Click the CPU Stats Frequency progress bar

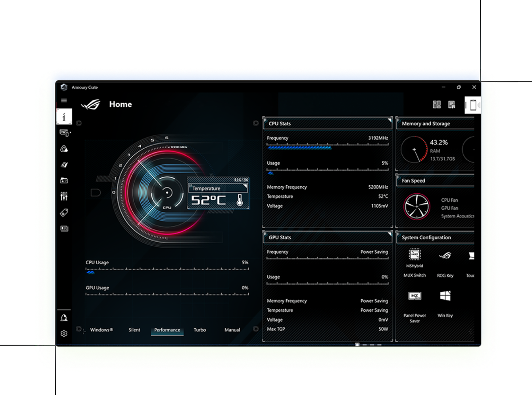tap(328, 146)
